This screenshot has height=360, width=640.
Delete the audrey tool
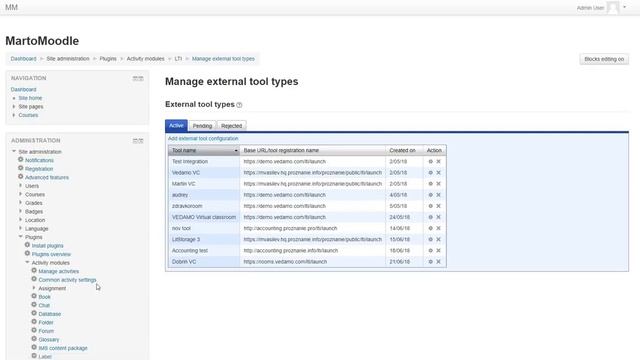point(438,195)
